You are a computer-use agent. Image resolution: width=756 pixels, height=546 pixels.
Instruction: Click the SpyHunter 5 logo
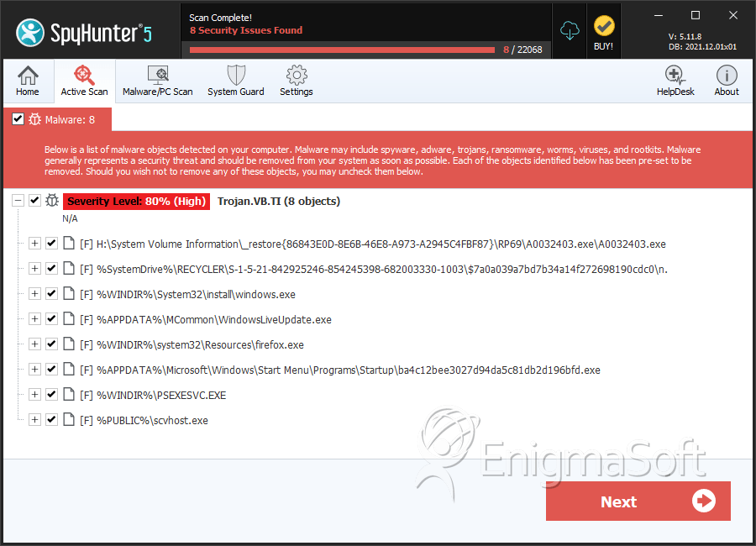click(x=84, y=33)
